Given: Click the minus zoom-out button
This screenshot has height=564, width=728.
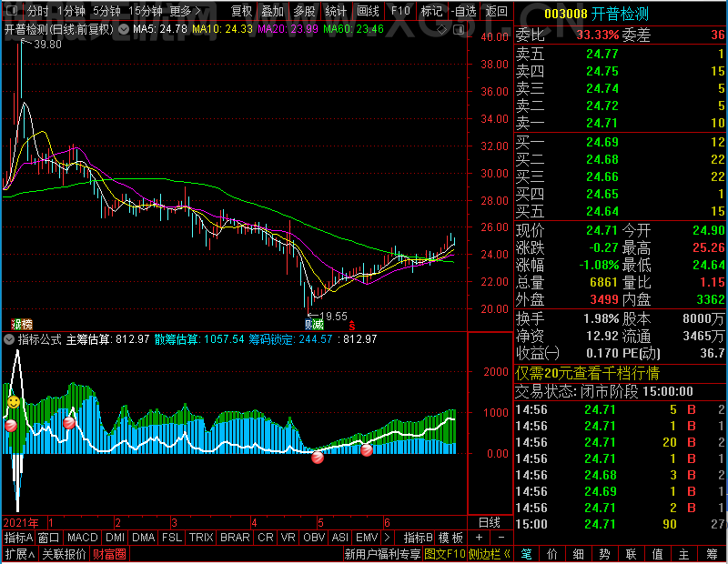Looking at the screenshot, I should click(501, 538).
